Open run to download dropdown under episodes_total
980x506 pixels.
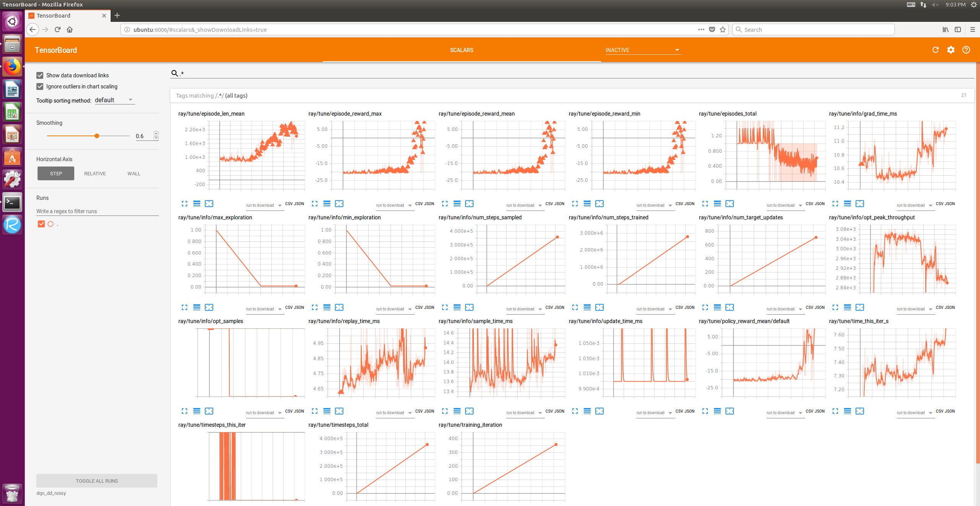click(x=785, y=205)
